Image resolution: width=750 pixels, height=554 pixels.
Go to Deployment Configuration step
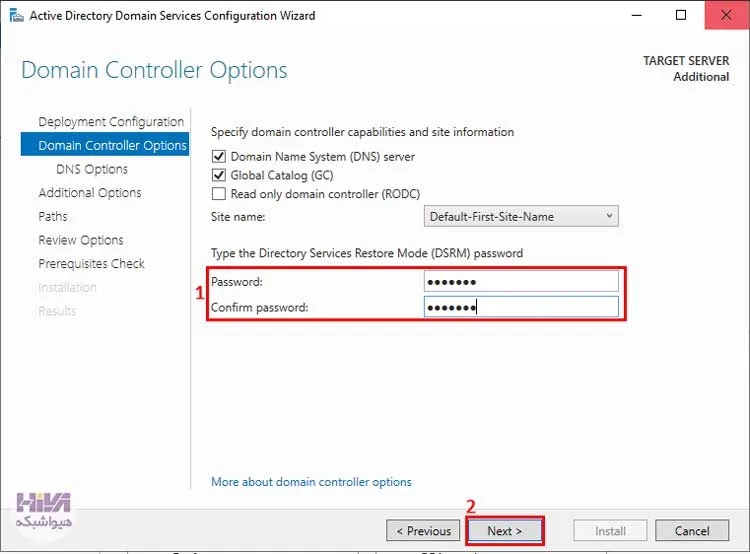(111, 122)
